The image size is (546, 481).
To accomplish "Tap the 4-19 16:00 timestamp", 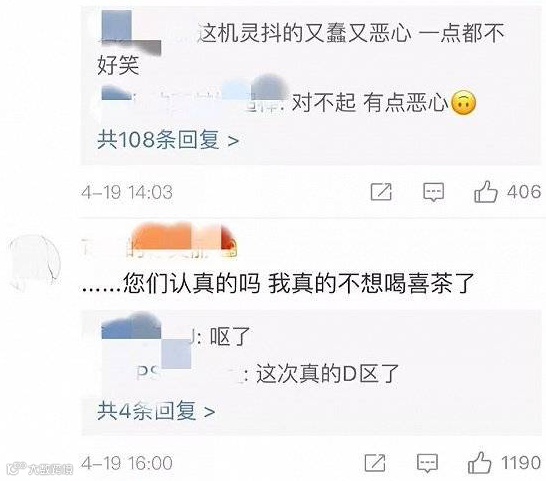I will coord(127,463).
